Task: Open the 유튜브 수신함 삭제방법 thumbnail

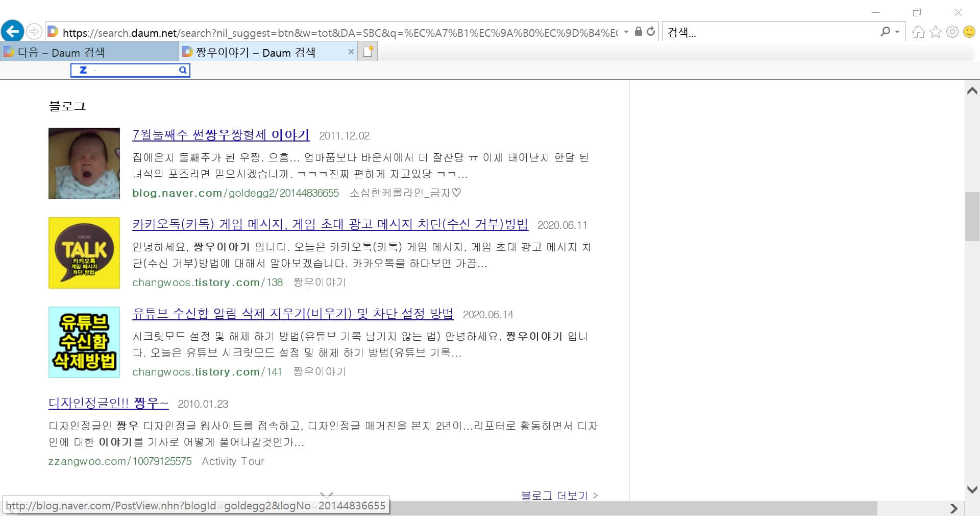Action: click(x=84, y=342)
